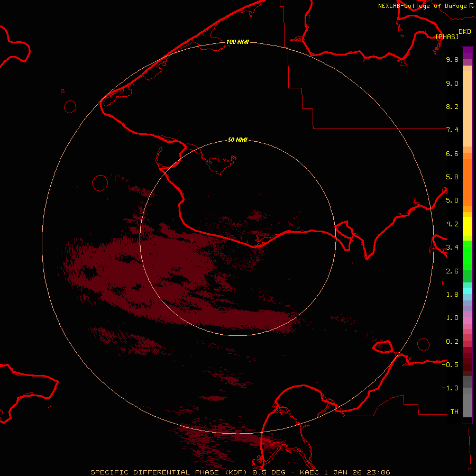Screen dimensions: 476x476
Task: Click the 9.0 value on the color scale
Action: [x=452, y=83]
